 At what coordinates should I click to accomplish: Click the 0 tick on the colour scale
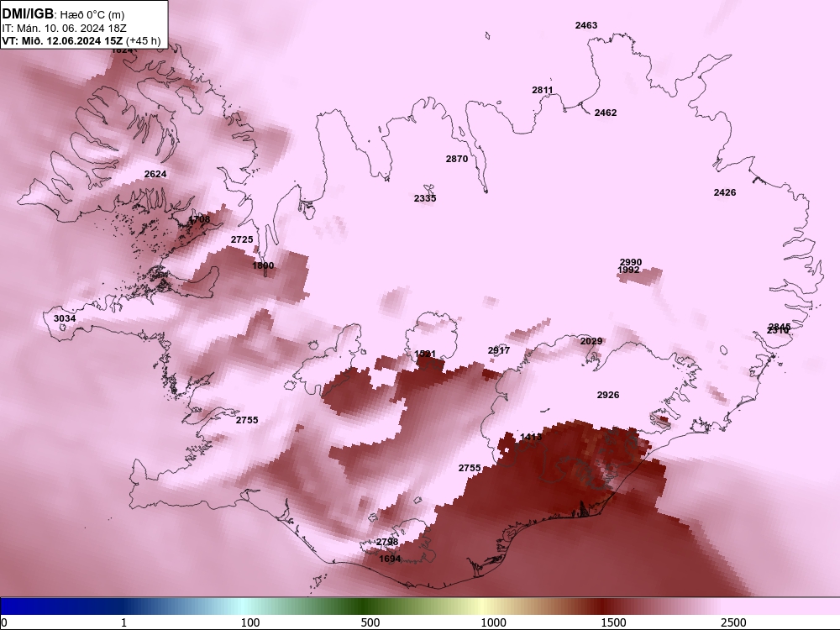pos(4,622)
